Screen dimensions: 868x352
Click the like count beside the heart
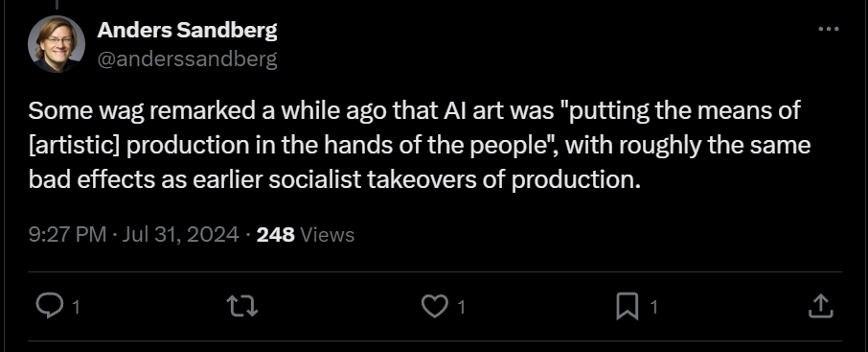461,307
